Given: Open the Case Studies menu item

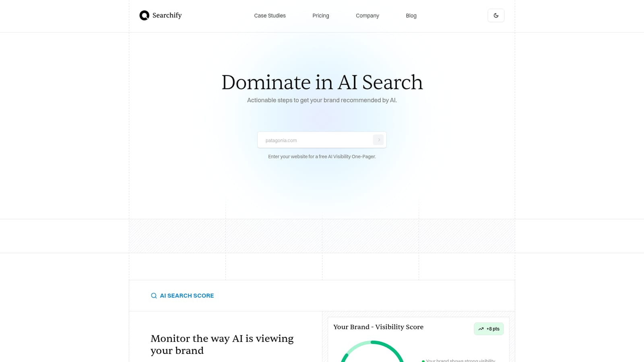Looking at the screenshot, I should pyautogui.click(x=270, y=16).
